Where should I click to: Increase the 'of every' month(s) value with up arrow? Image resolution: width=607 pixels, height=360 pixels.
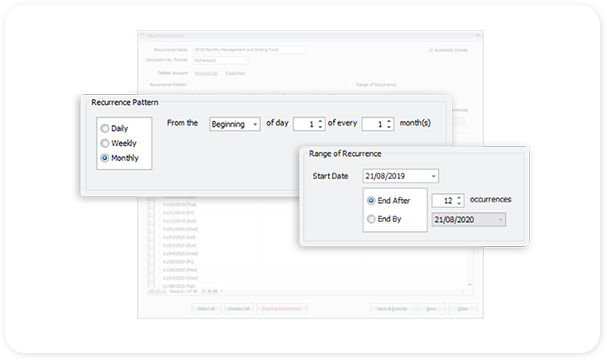[x=389, y=121]
